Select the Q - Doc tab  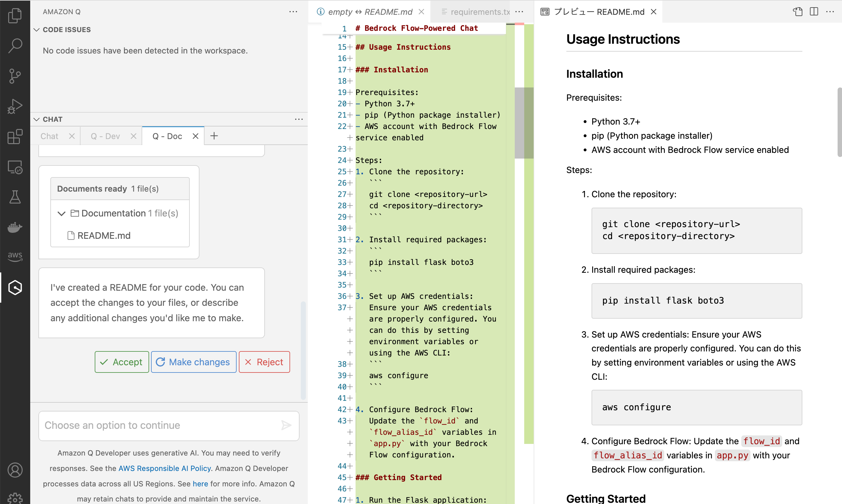(x=167, y=136)
